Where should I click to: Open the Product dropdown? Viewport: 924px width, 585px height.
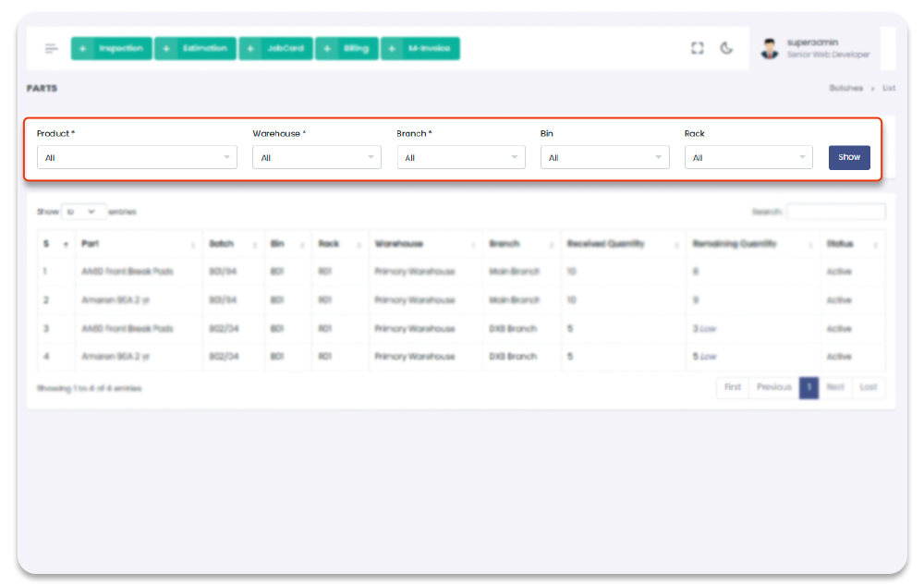tap(137, 158)
